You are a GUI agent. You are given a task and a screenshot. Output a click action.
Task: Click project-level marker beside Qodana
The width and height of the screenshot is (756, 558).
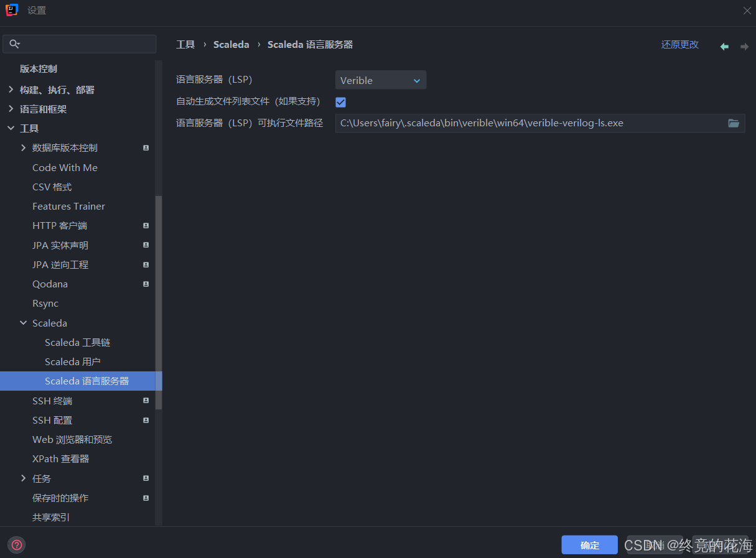146,284
